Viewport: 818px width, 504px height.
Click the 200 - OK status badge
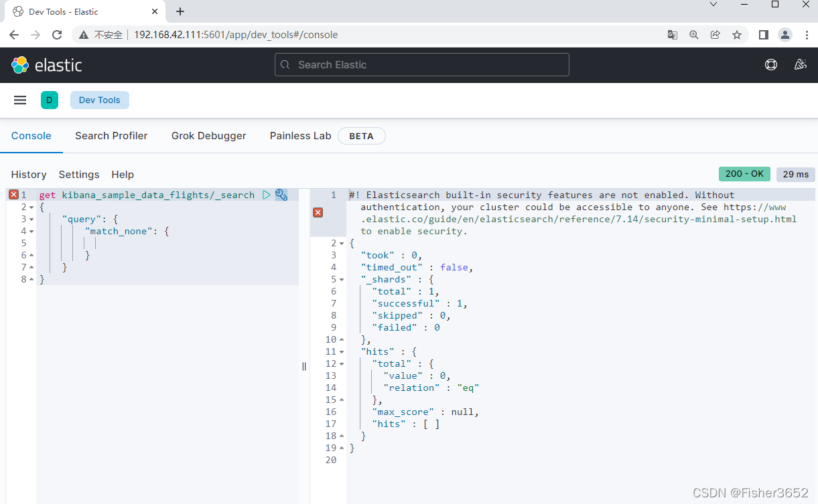(x=744, y=174)
